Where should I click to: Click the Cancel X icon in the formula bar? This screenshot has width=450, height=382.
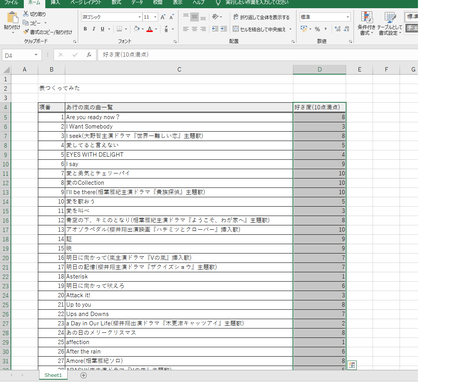point(61,55)
